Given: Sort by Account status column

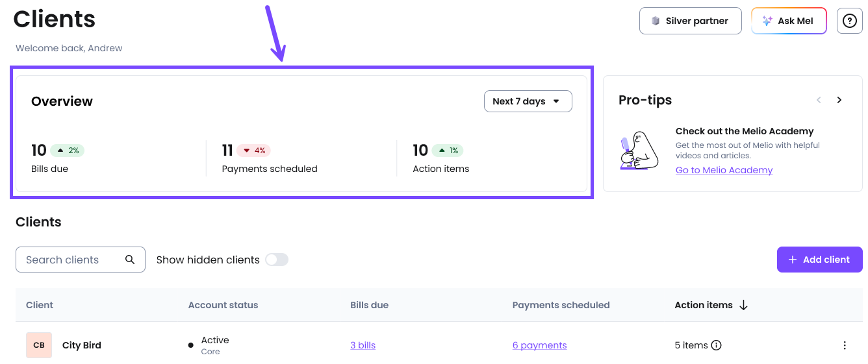Looking at the screenshot, I should (223, 305).
